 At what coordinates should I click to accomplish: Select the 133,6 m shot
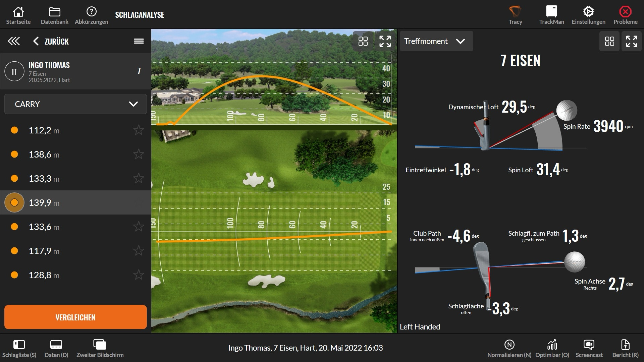point(75,227)
